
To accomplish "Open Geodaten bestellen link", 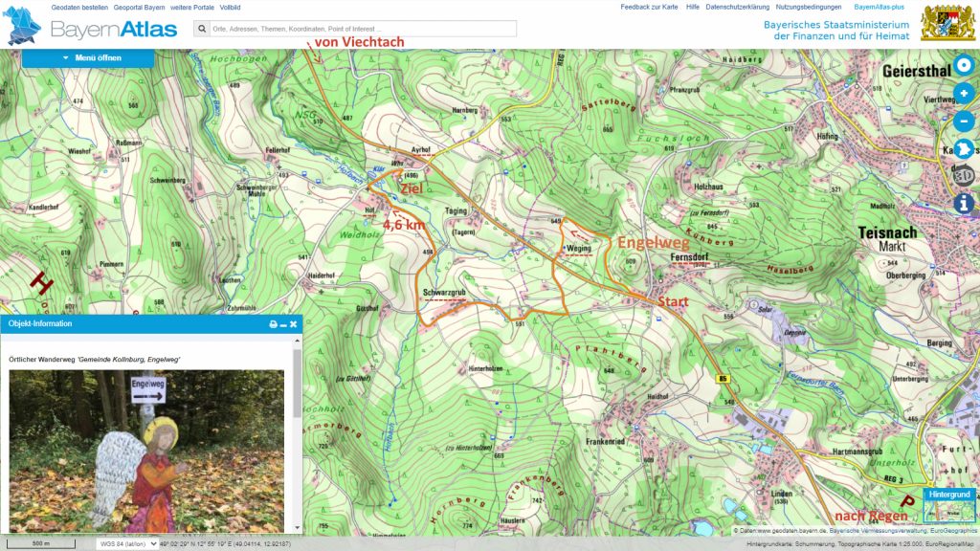I will (x=79, y=8).
